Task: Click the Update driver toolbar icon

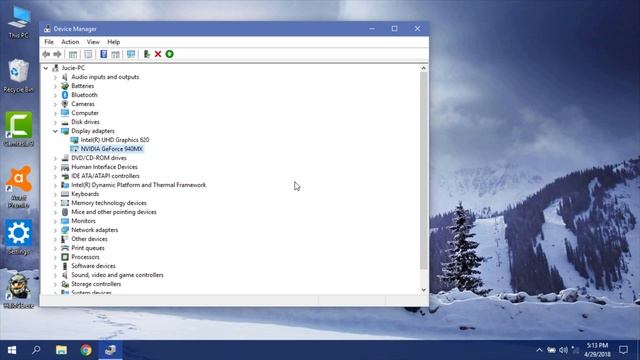Action: pyautogui.click(x=147, y=54)
